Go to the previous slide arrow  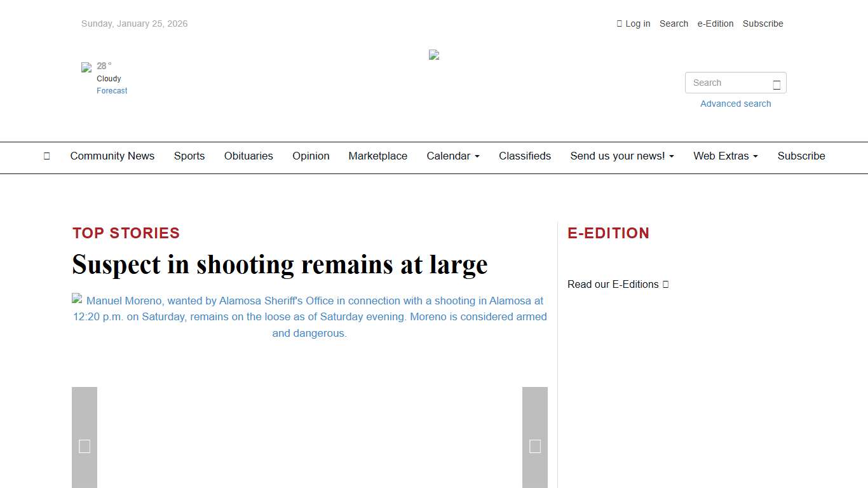pyautogui.click(x=85, y=446)
